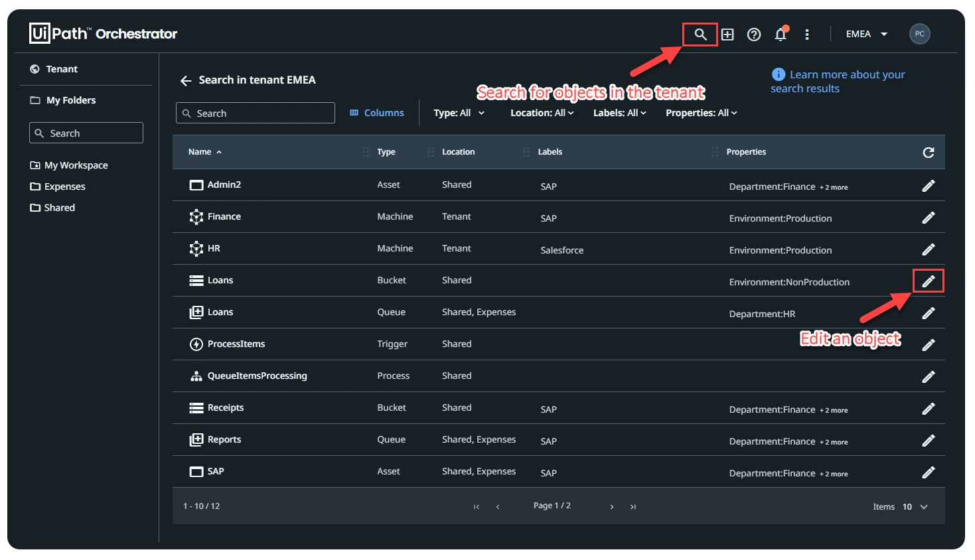
Task: Go back with the left arrow
Action: click(186, 81)
